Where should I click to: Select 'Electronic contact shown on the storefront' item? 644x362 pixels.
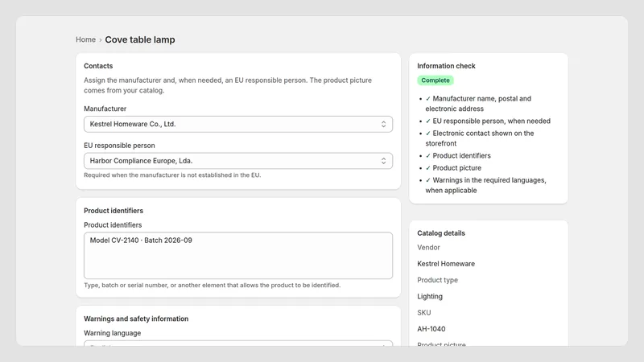tap(480, 138)
